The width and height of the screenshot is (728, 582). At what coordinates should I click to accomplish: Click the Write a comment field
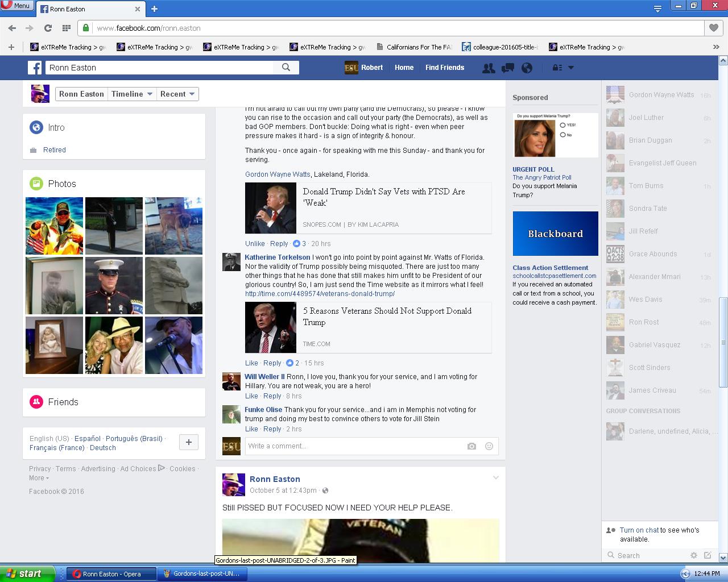tap(353, 446)
